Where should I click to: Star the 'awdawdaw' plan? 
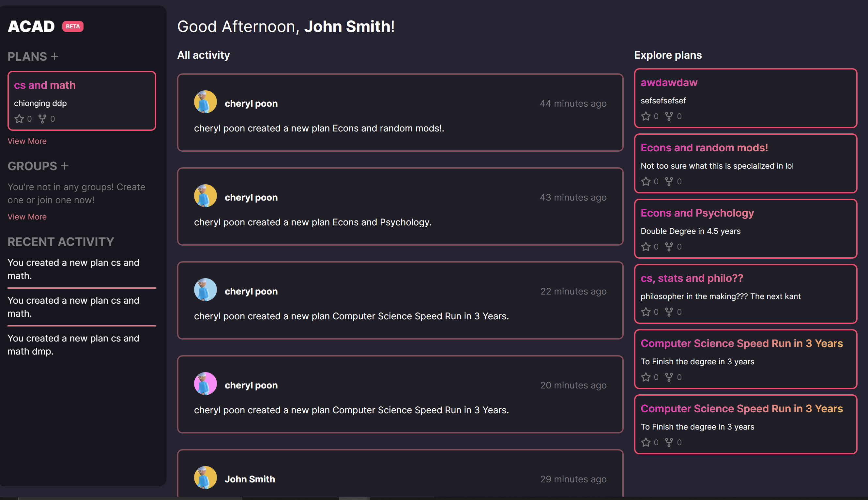tap(646, 116)
